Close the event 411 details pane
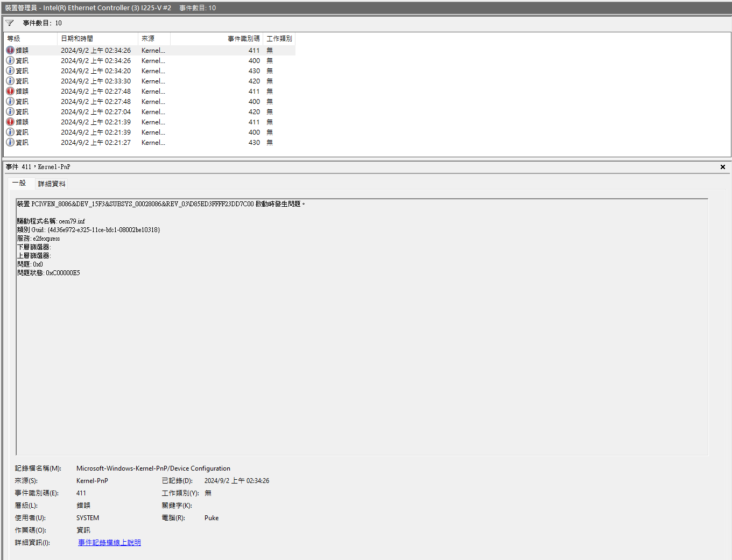 [722, 166]
